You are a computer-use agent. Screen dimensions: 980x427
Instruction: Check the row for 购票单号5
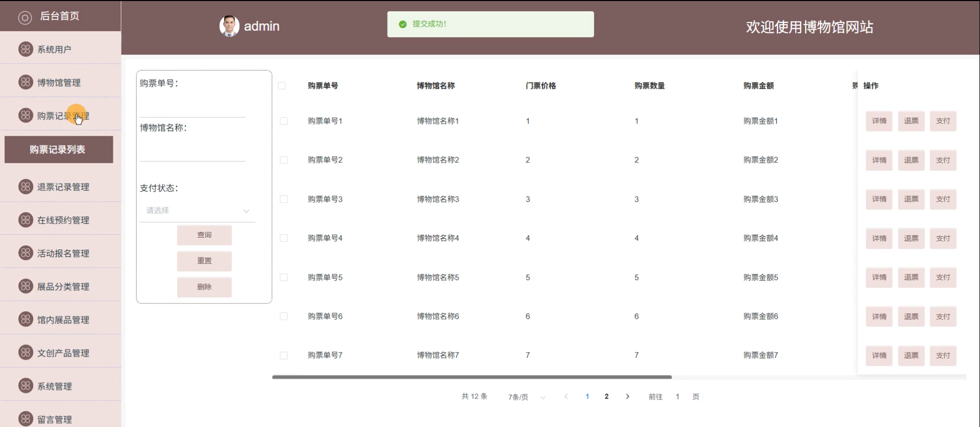284,278
